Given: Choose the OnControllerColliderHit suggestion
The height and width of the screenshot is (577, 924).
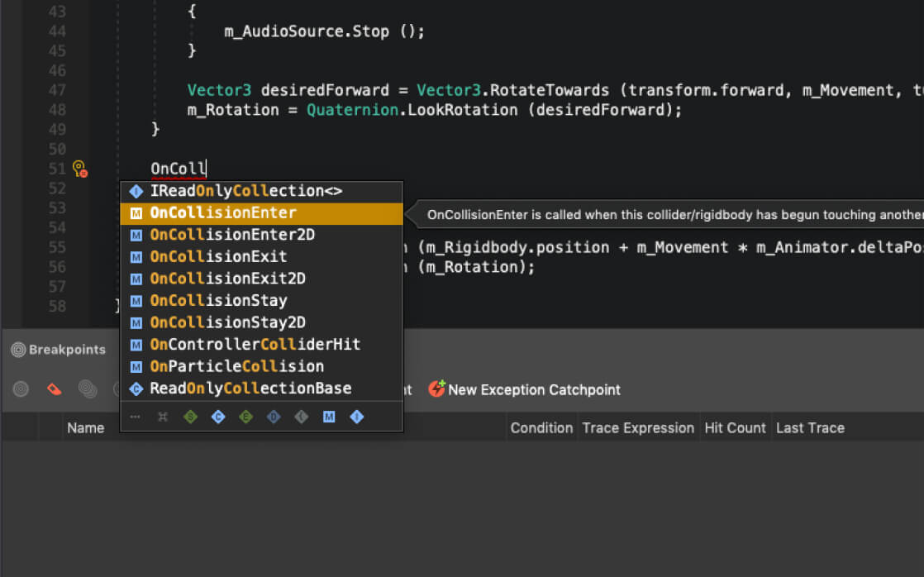Looking at the screenshot, I should tap(255, 344).
